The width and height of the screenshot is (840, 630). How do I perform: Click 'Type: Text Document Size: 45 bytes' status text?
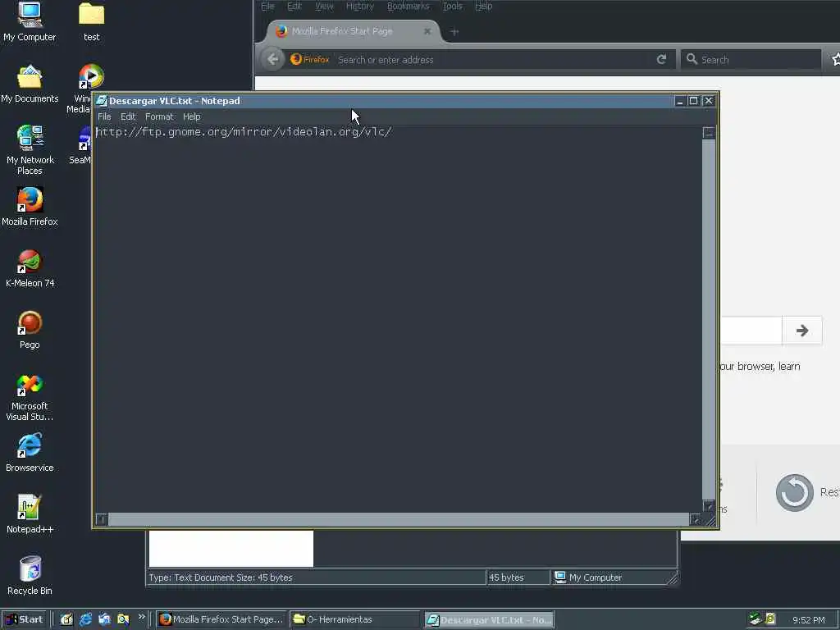[221, 577]
